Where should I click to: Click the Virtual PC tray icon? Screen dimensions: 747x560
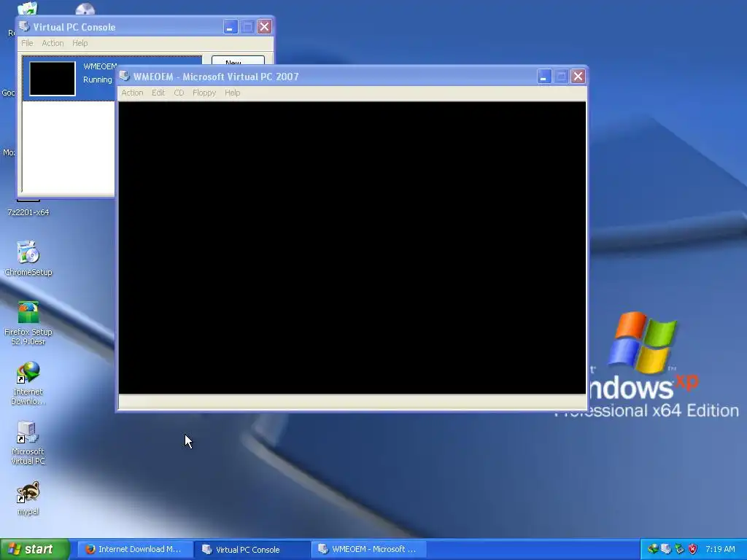[666, 549]
